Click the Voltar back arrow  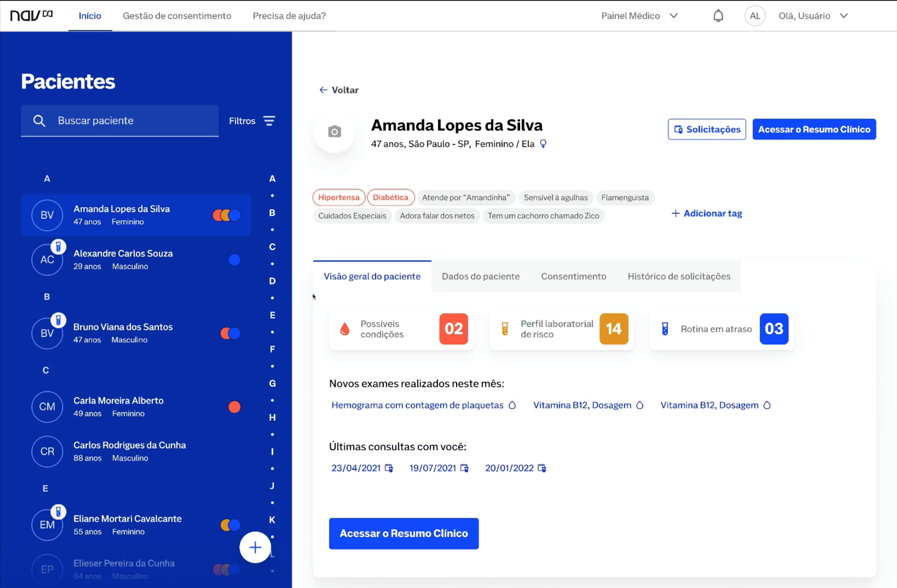pyautogui.click(x=323, y=90)
